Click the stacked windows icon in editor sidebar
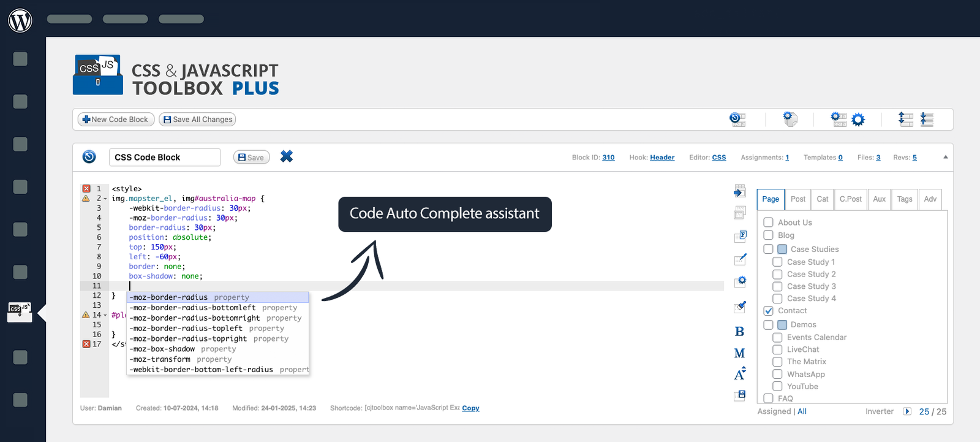Viewport: 980px width, 442px height. click(x=740, y=213)
